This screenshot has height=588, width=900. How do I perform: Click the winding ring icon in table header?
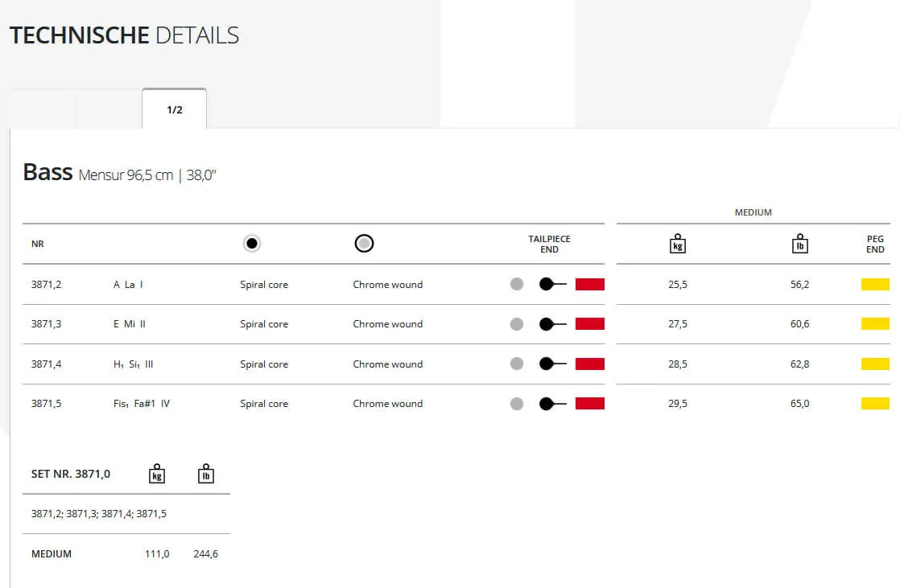(364, 244)
